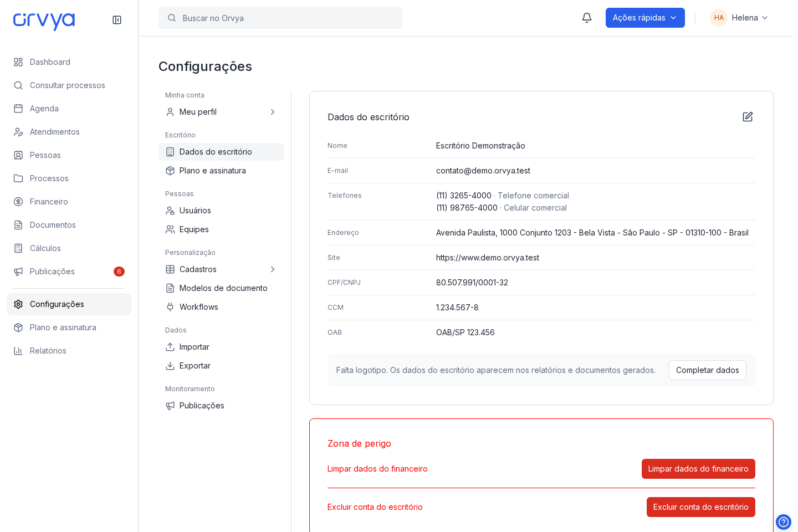
Task: Click the Avenida Paulista address value
Action: 592,233
